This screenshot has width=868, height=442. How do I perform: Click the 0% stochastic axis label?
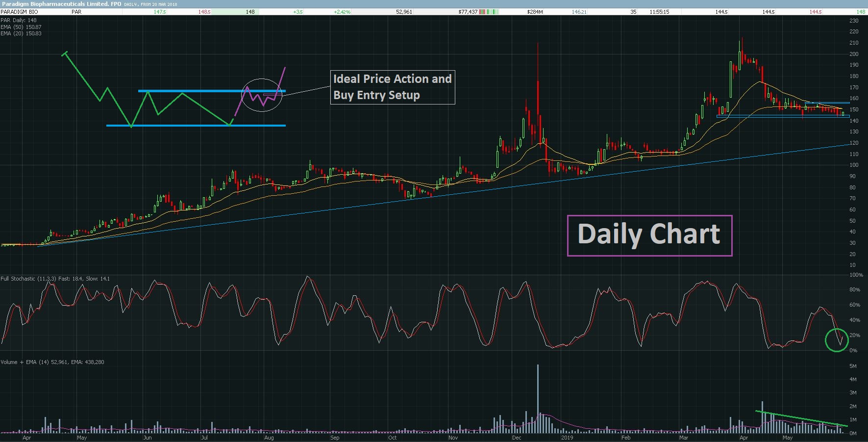pyautogui.click(x=853, y=350)
